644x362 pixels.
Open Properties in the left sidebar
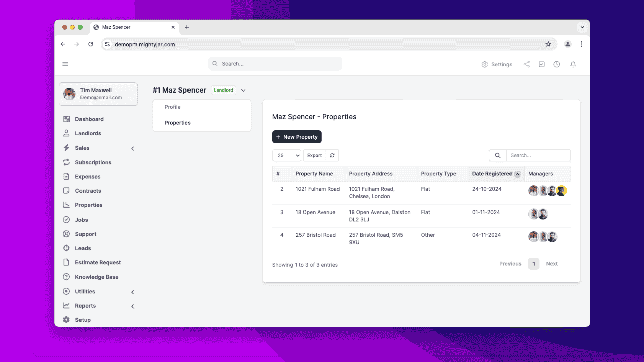89,205
